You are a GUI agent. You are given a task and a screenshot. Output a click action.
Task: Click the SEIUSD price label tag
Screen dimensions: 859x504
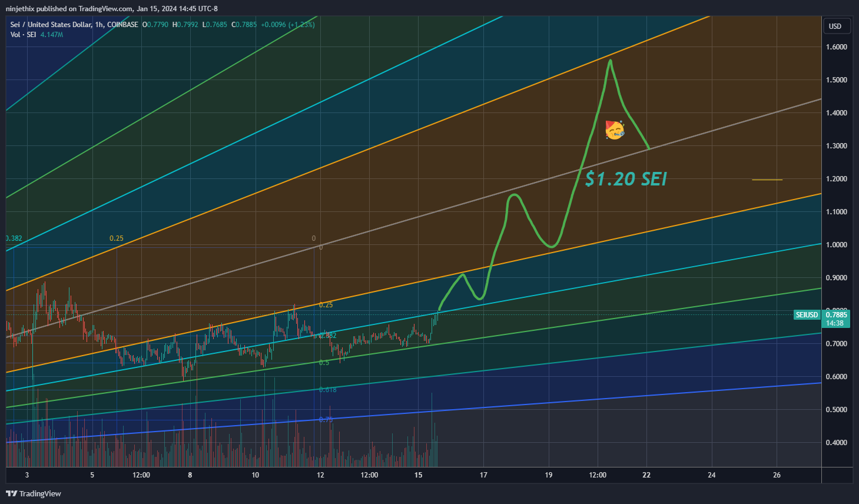807,315
